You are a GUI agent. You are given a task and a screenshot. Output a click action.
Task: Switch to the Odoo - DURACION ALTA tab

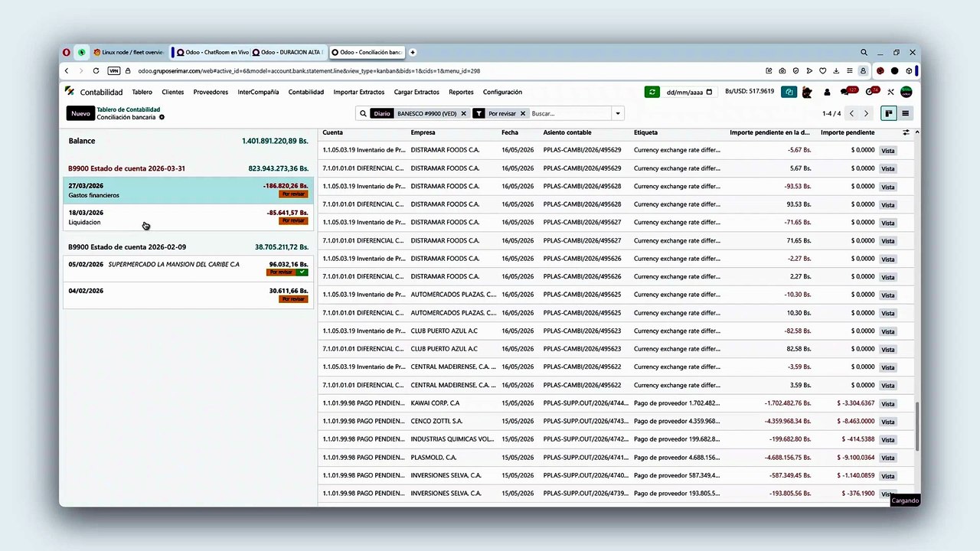[x=288, y=52]
